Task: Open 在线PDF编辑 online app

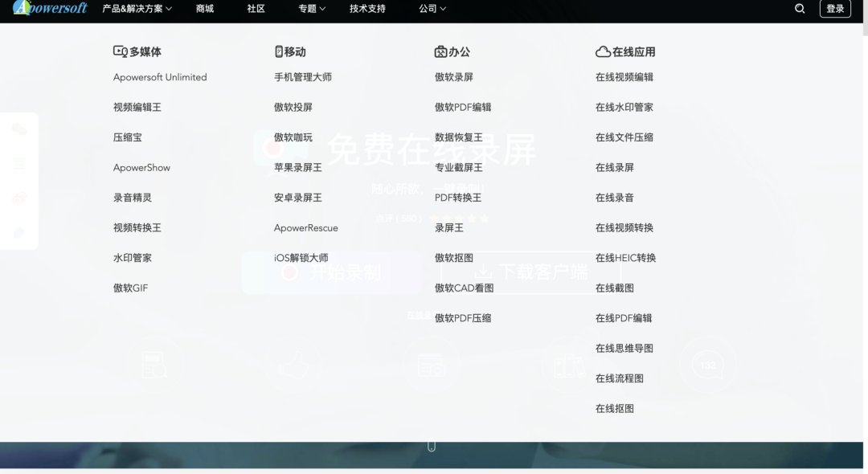Action: tap(624, 318)
